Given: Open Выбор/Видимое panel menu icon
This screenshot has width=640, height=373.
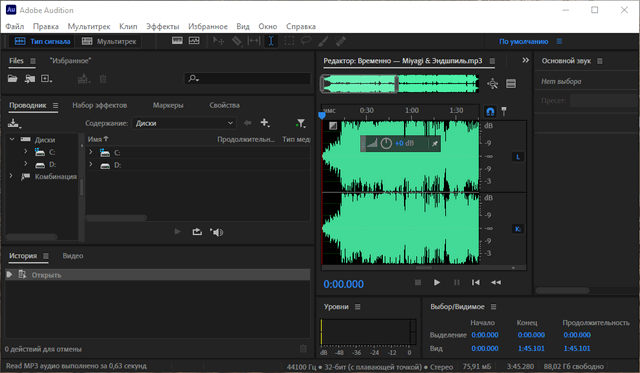Looking at the screenshot, I should click(x=493, y=306).
